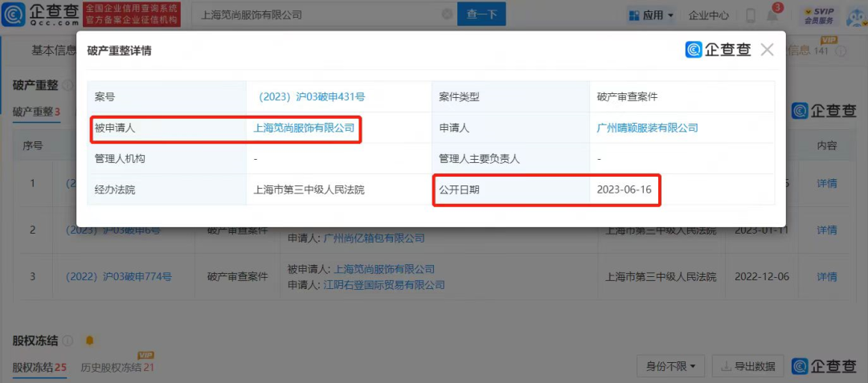868x383 pixels.
Task: Close the 破产重整详情 dialog
Action: [767, 50]
